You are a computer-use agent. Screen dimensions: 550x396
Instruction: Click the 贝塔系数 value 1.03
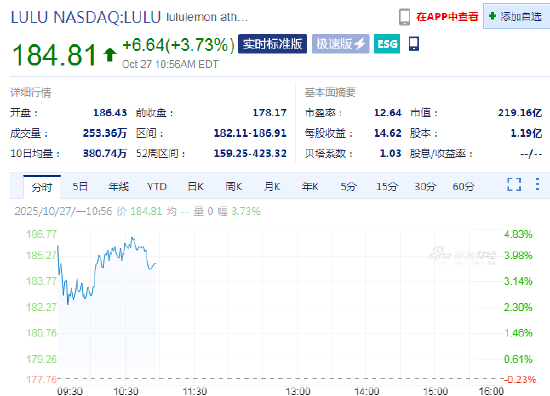390,153
